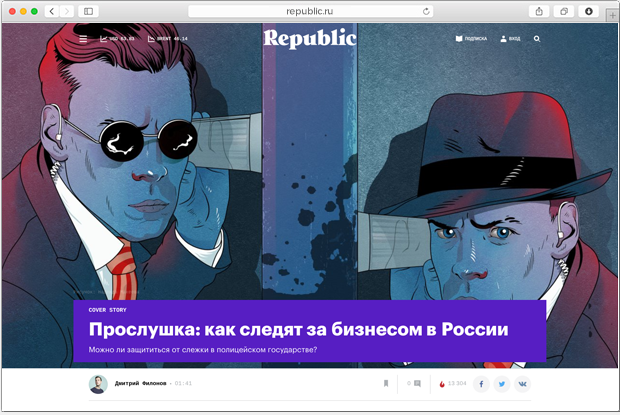This screenshot has width=620, height=415.
Task: Reload the page in Safari
Action: coord(426,11)
